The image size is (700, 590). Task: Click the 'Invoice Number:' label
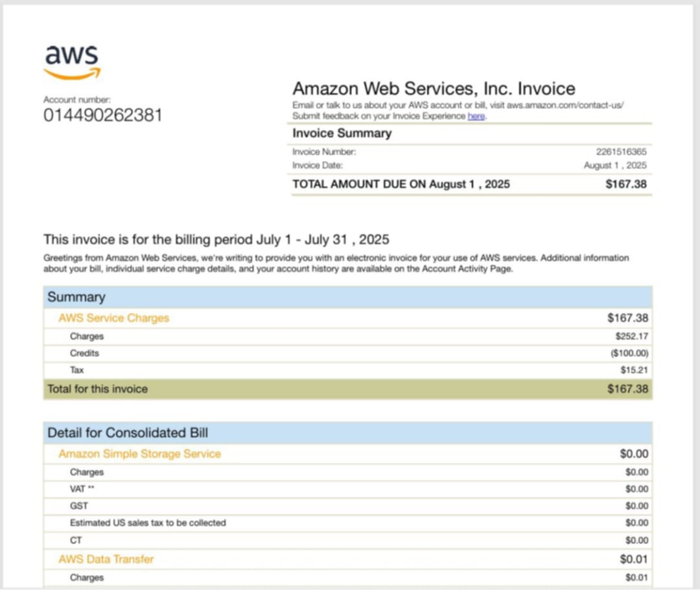[324, 152]
